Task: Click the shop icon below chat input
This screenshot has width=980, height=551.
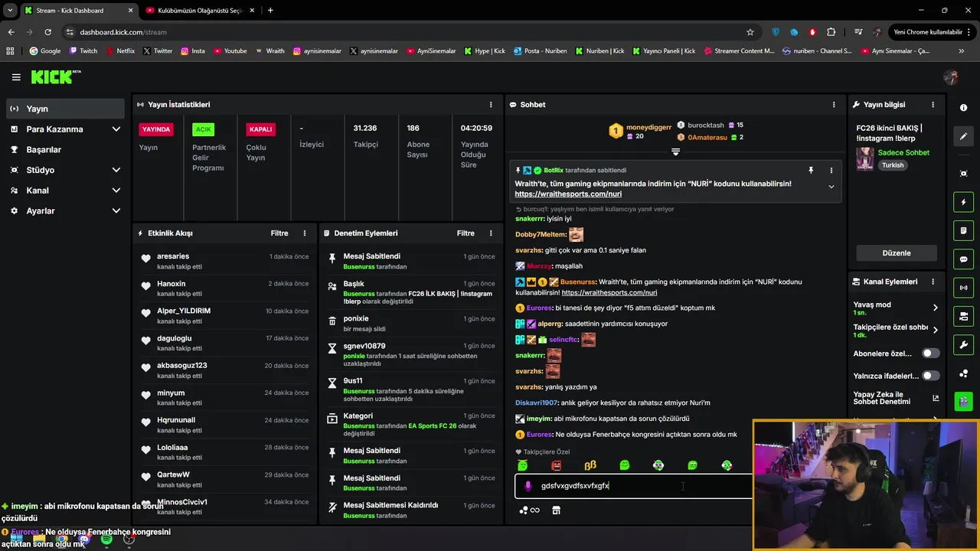Action: point(556,510)
